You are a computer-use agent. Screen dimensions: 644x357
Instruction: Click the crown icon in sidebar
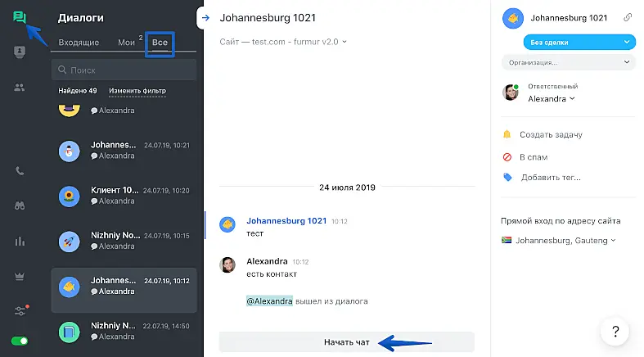pyautogui.click(x=20, y=277)
